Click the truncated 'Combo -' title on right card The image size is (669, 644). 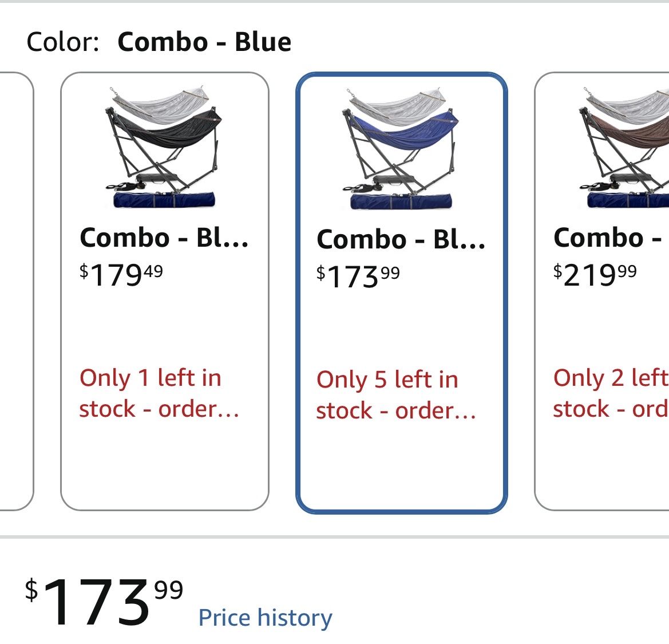[608, 238]
